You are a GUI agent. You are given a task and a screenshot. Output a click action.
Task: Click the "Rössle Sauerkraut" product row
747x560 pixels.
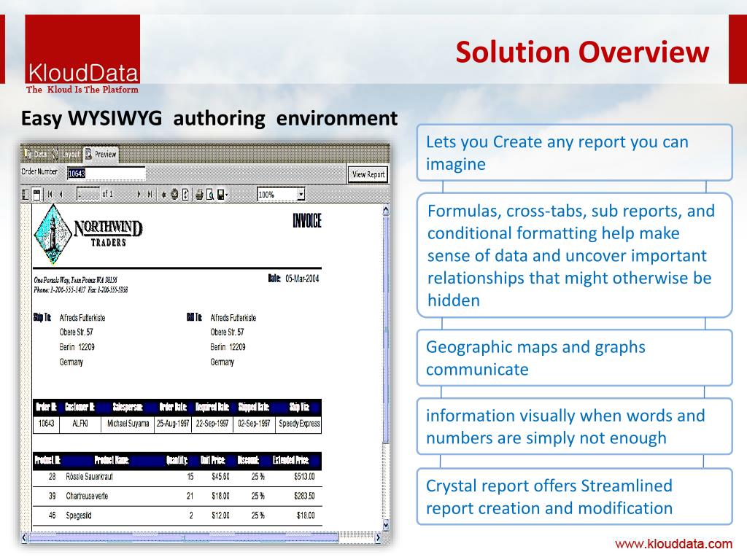click(177, 477)
